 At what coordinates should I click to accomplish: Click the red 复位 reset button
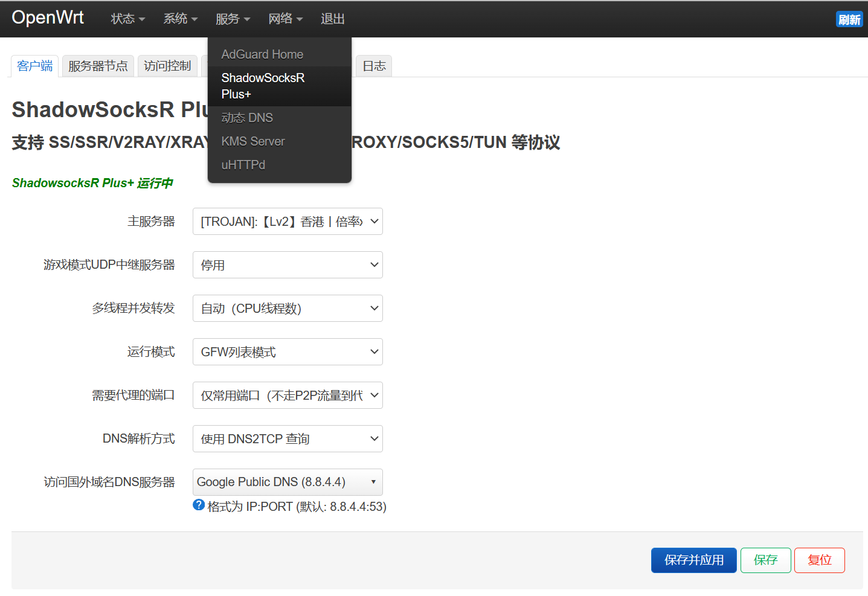819,560
